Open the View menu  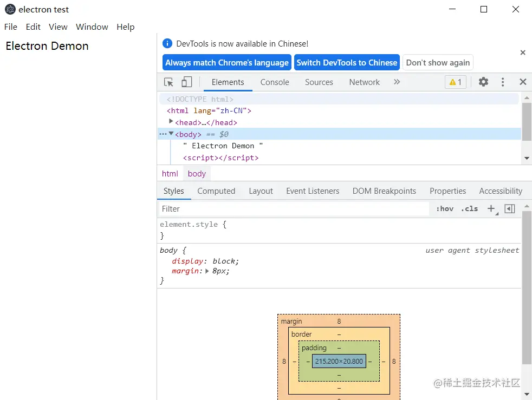pyautogui.click(x=58, y=27)
